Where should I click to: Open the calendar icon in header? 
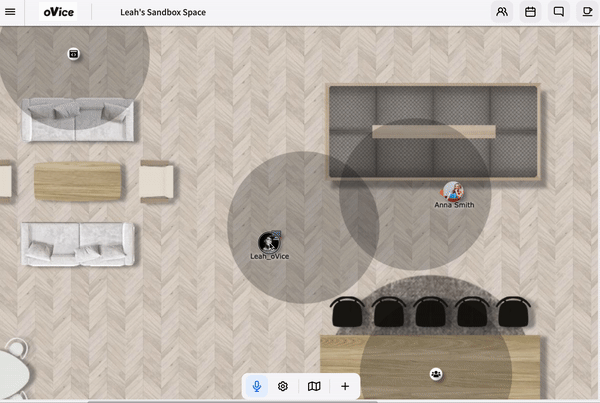(x=530, y=12)
